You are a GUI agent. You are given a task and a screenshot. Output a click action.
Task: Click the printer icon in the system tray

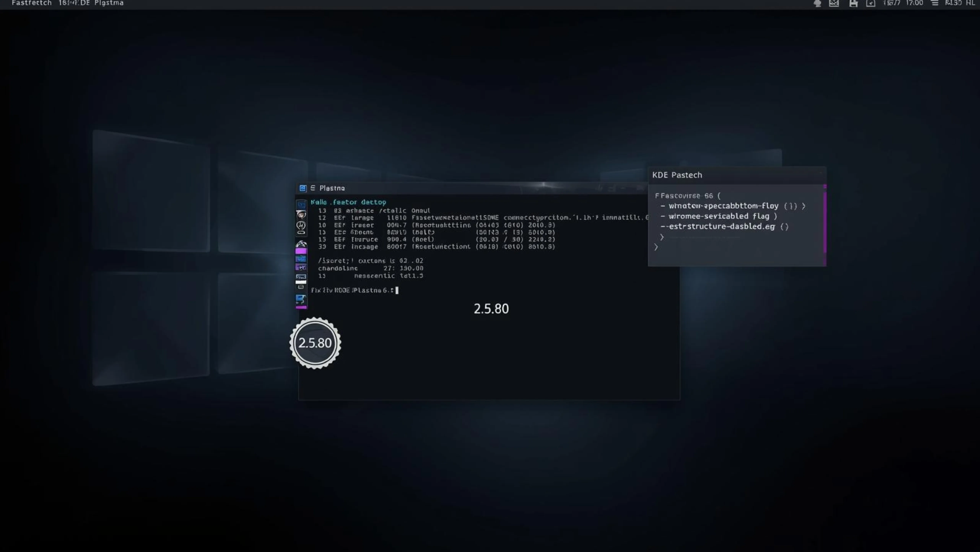pyautogui.click(x=854, y=4)
